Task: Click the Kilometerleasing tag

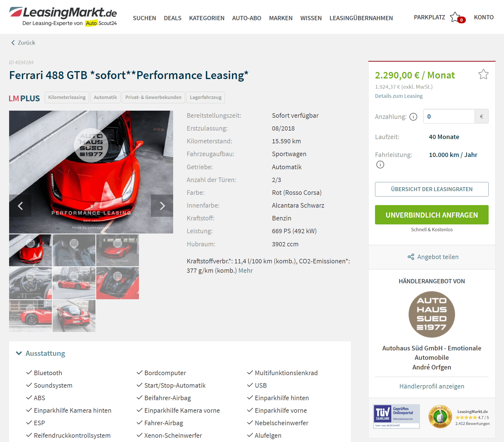Action: (x=67, y=97)
